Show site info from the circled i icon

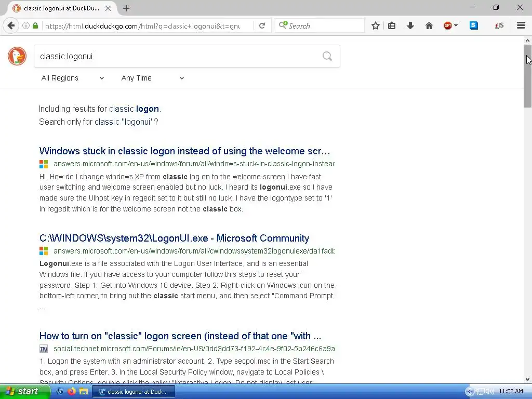click(x=25, y=25)
